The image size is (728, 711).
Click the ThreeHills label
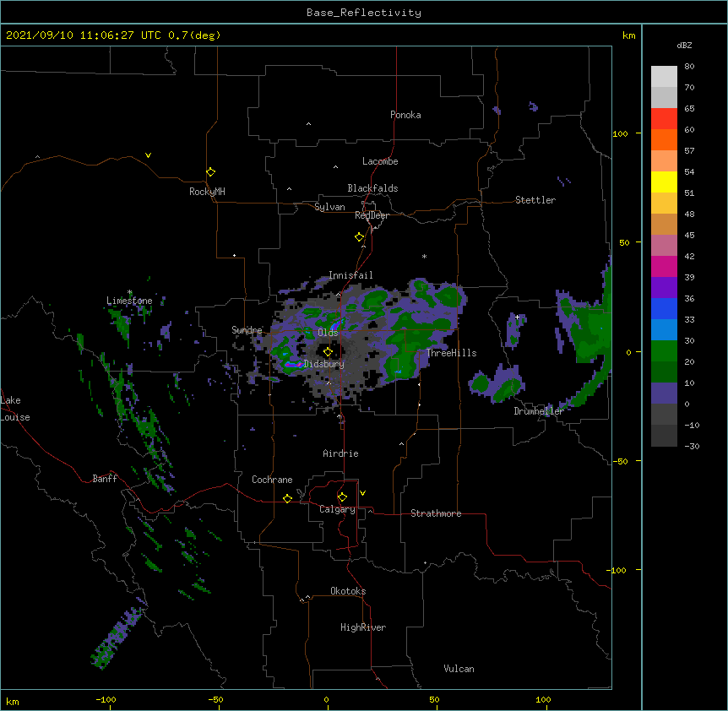point(451,353)
